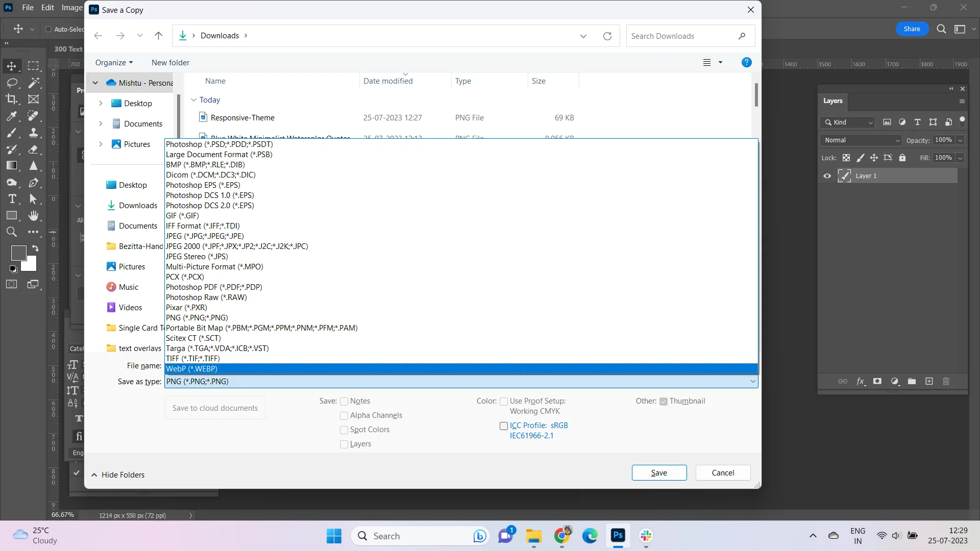Open the Organize dropdown menu
The image size is (980, 551).
[x=114, y=62]
